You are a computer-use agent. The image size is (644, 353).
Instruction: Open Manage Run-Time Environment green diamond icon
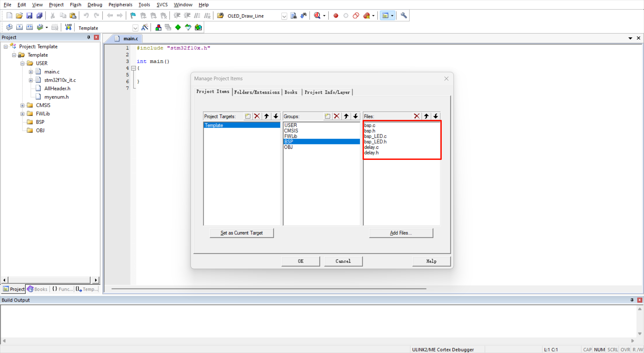pyautogui.click(x=178, y=27)
